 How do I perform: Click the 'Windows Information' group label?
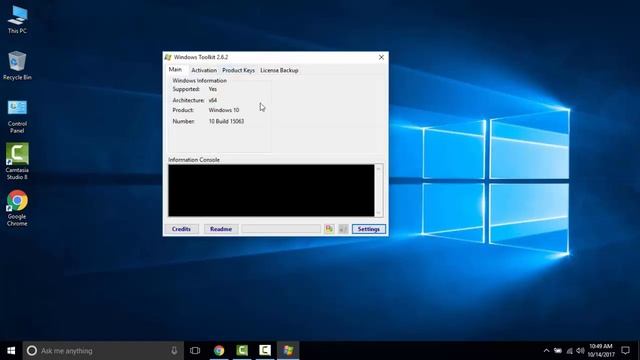pyautogui.click(x=200, y=80)
